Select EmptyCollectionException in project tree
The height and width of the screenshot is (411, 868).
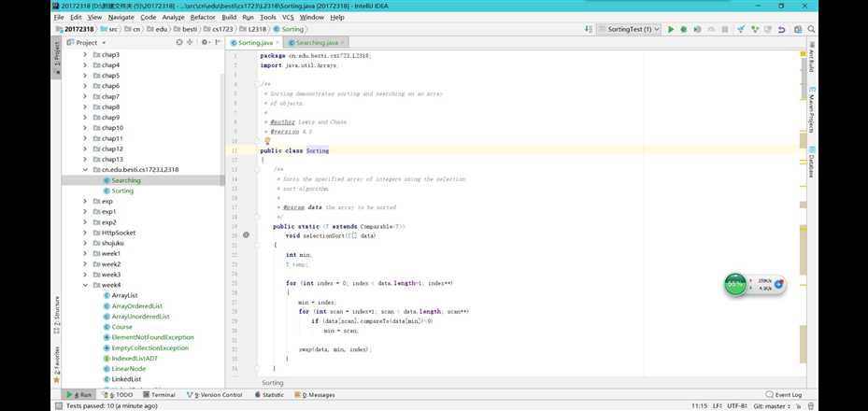pyautogui.click(x=150, y=347)
